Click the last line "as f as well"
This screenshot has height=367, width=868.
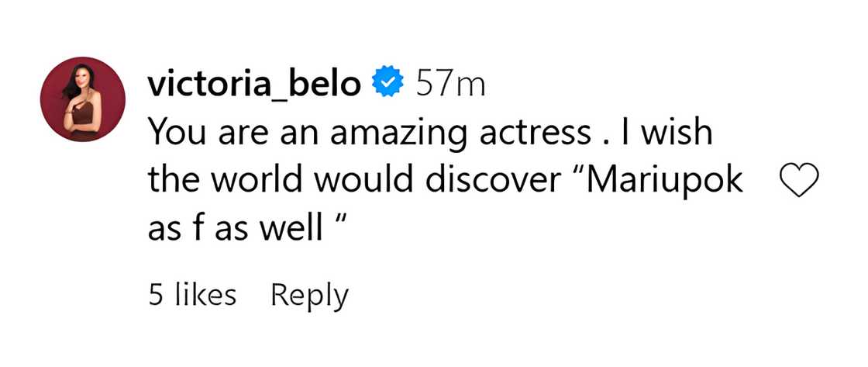(x=244, y=230)
